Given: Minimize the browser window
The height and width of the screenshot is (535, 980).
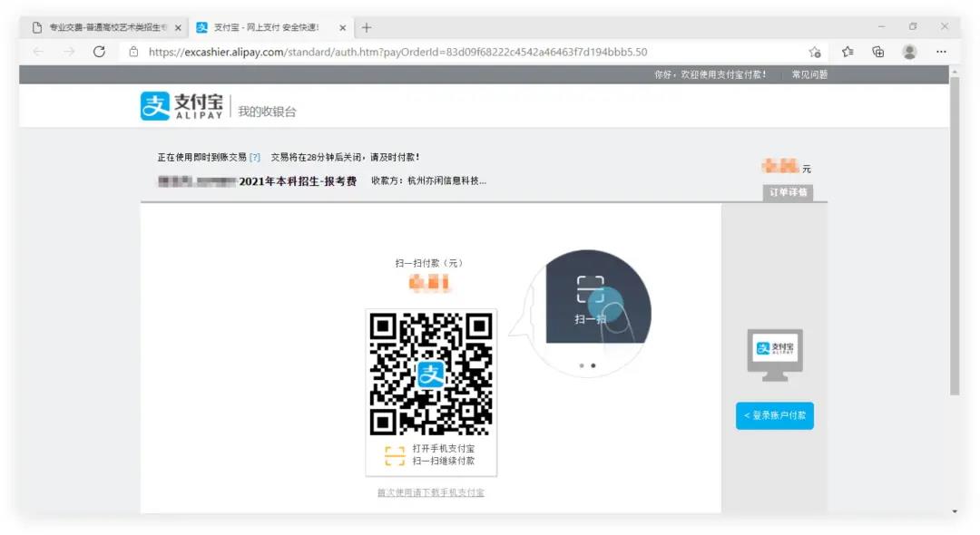Looking at the screenshot, I should [881, 27].
